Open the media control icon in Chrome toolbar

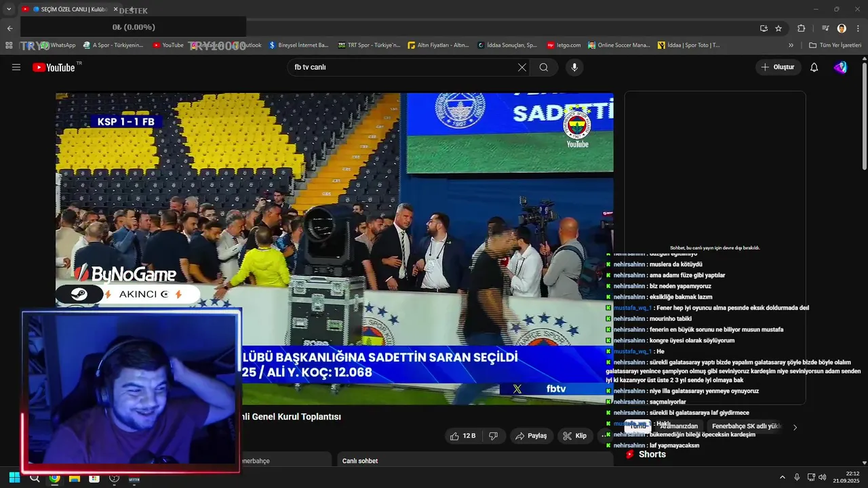point(825,28)
